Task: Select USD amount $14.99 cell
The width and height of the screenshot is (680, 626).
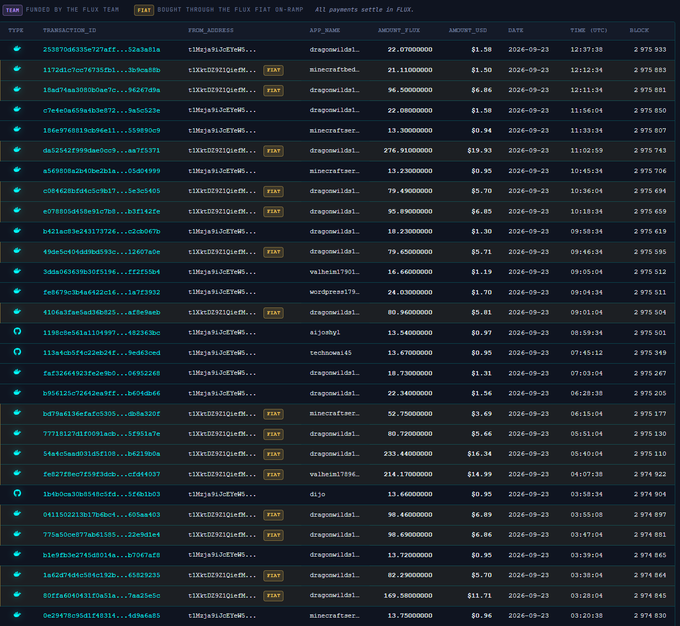Action: point(479,474)
